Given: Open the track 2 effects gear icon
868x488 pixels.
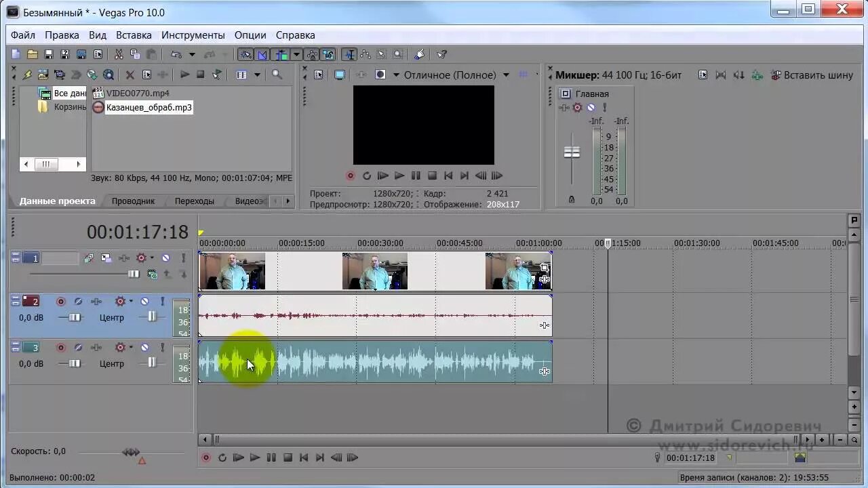Looking at the screenshot, I should [120, 301].
